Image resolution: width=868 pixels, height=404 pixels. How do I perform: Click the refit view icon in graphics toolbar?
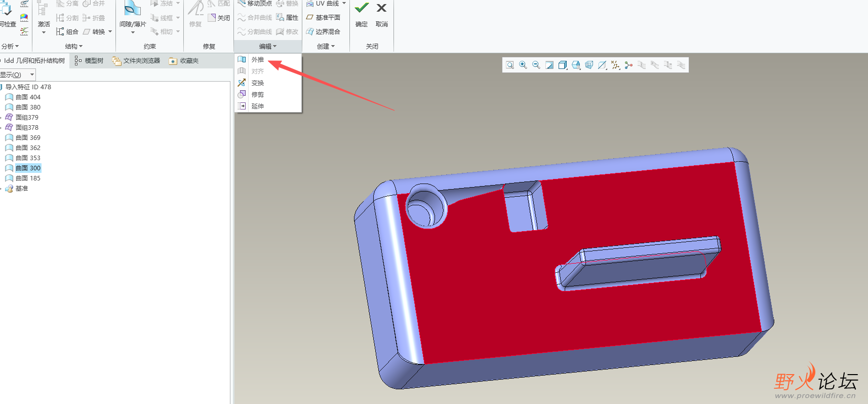coord(510,65)
